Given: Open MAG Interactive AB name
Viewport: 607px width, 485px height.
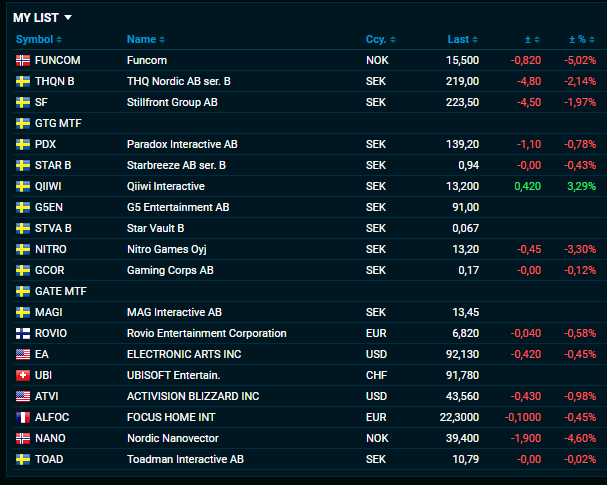Looking at the screenshot, I should [174, 312].
